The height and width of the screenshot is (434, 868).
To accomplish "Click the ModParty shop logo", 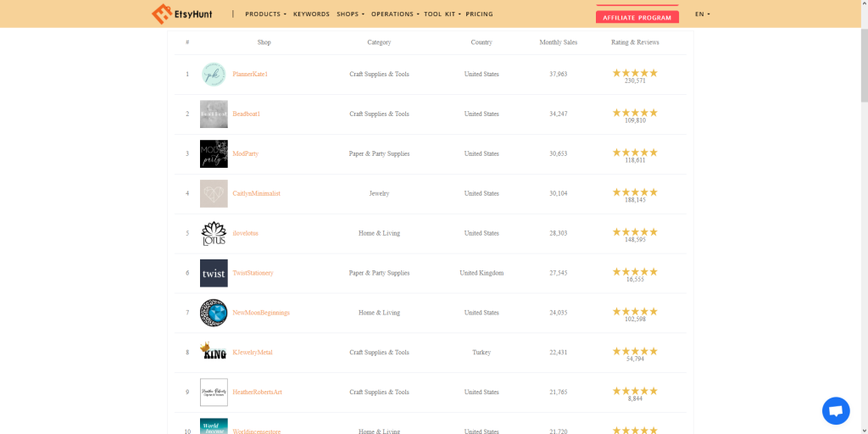I will click(x=214, y=154).
